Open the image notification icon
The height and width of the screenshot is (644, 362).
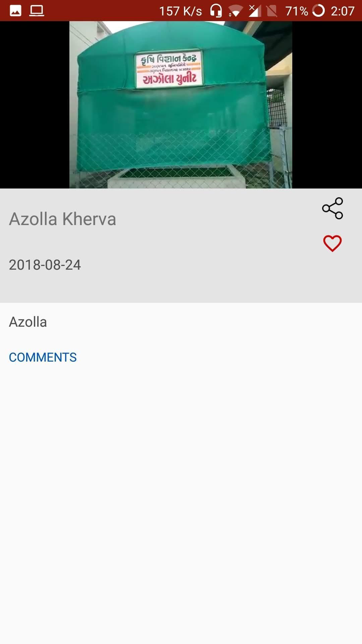coord(15,11)
